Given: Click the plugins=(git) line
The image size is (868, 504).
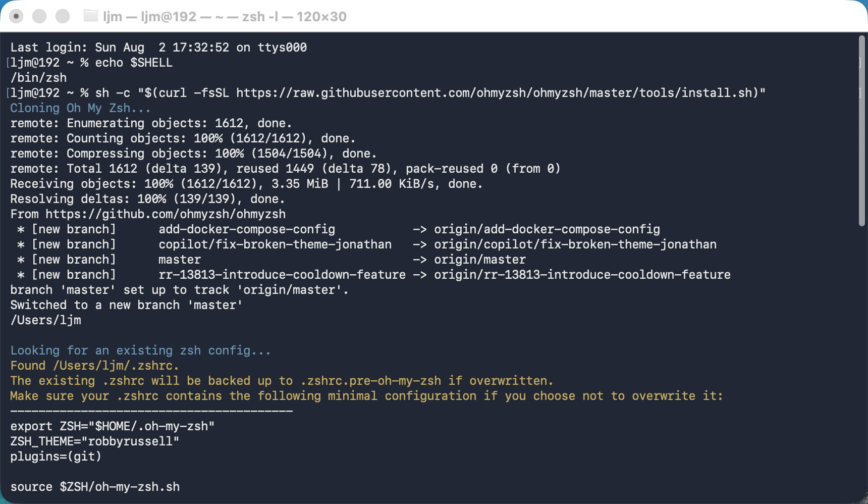Looking at the screenshot, I should [x=56, y=457].
